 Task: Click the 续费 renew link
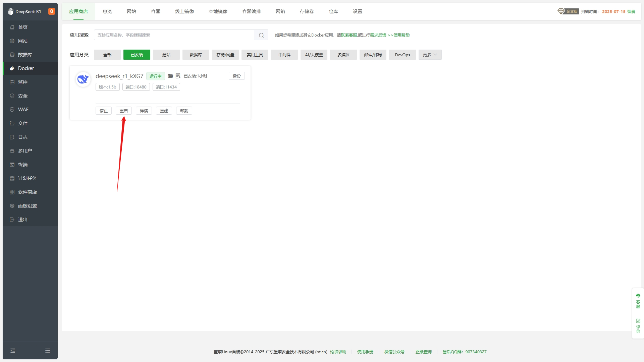tap(631, 11)
